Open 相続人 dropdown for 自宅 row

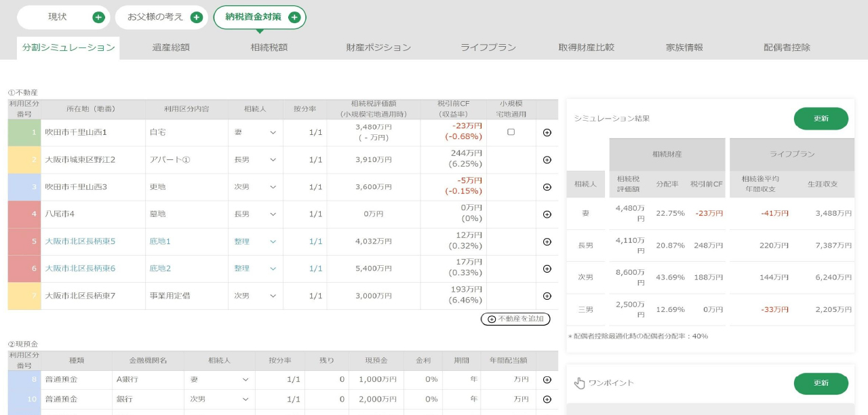tap(255, 132)
